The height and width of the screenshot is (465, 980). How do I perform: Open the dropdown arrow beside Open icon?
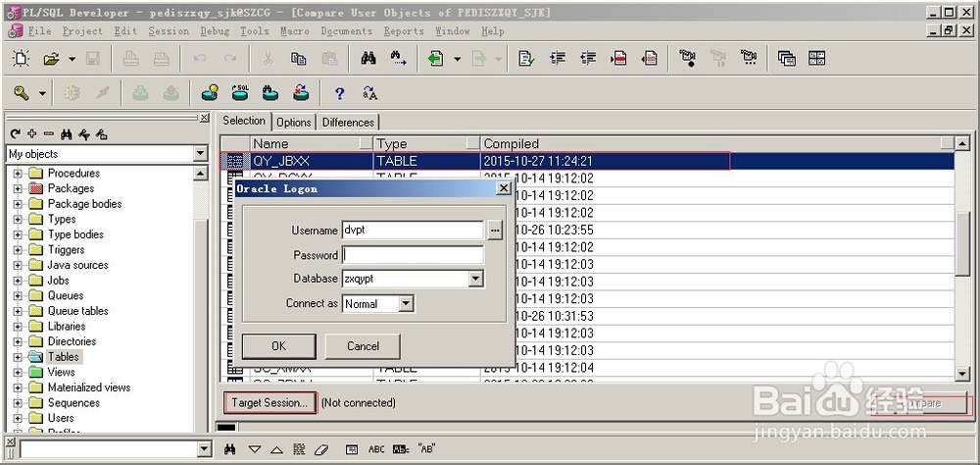coord(72,59)
